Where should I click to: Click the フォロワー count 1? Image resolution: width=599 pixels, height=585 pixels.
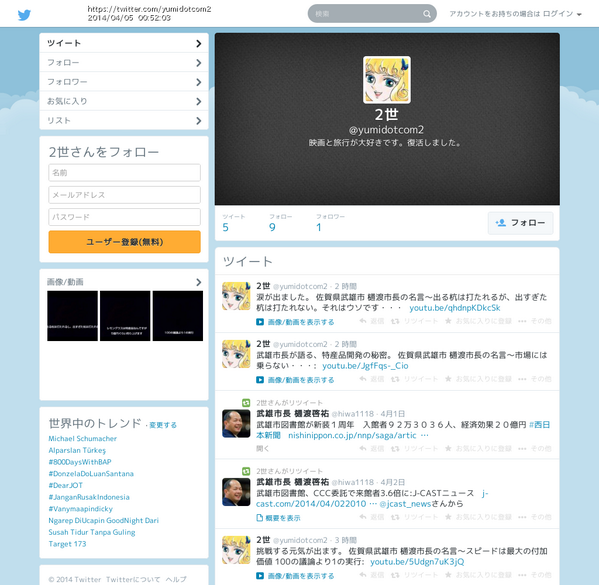point(319,228)
